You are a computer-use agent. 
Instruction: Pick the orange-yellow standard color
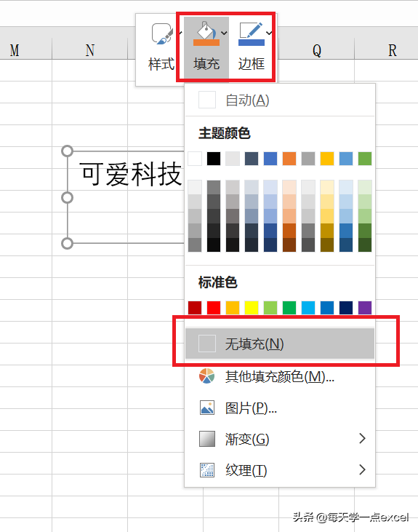click(x=233, y=308)
